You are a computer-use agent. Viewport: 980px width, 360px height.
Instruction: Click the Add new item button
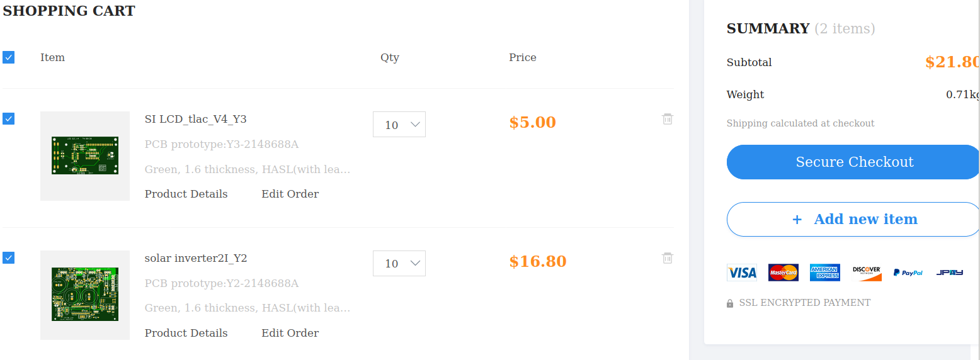coord(854,219)
